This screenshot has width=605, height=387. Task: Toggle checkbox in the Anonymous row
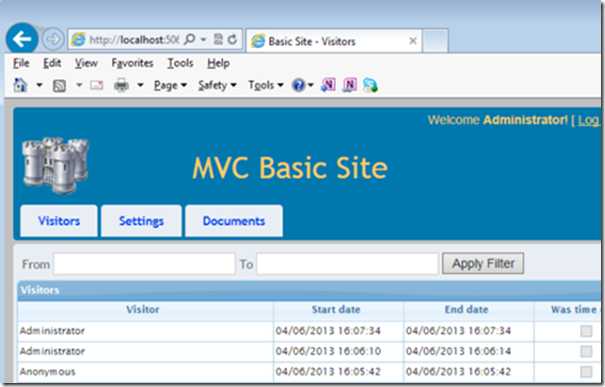(x=586, y=372)
